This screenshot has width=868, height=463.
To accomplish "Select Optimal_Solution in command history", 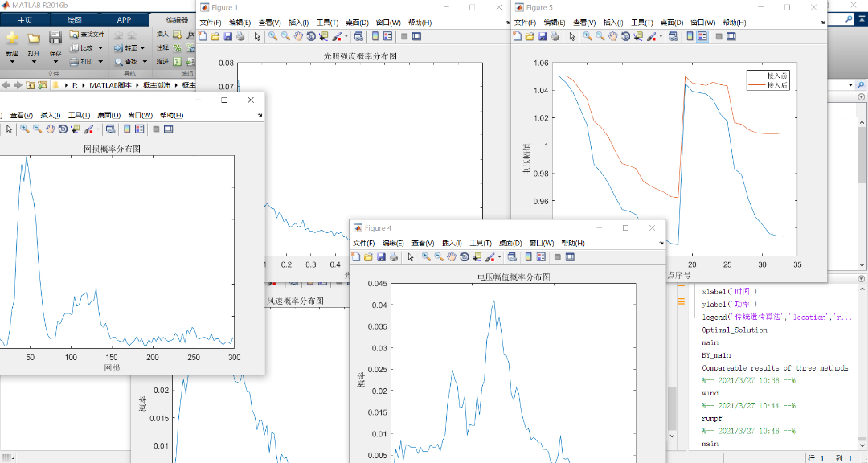I will (x=734, y=330).
